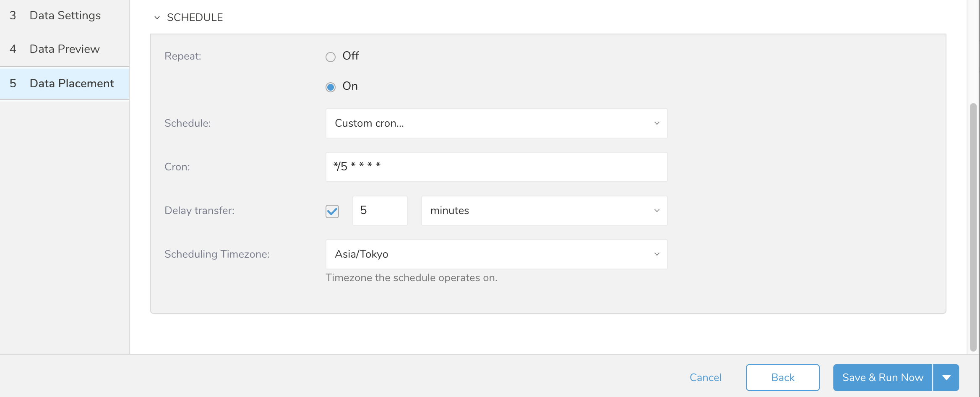Image resolution: width=980 pixels, height=397 pixels.
Task: Select the Repeat On radio button
Action: point(331,87)
